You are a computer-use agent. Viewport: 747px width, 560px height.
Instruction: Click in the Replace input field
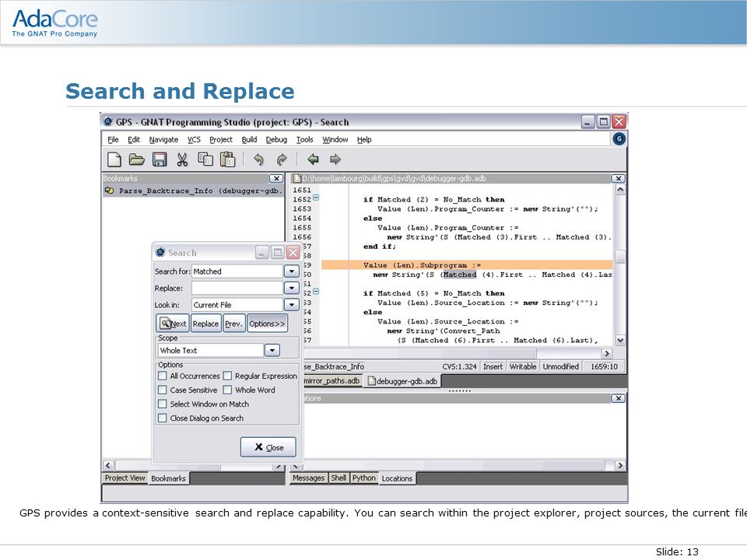tap(237, 288)
